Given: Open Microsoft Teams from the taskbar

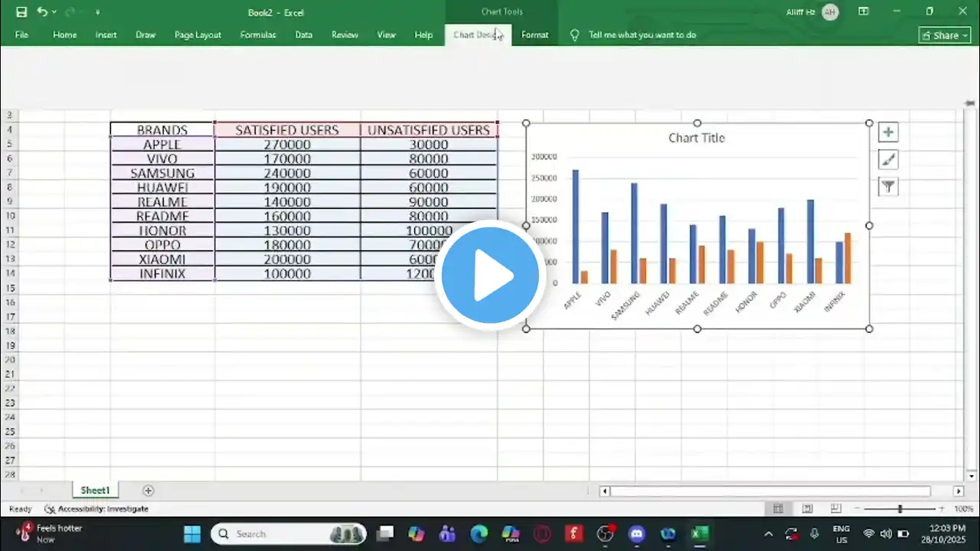Looking at the screenshot, I should [x=448, y=533].
